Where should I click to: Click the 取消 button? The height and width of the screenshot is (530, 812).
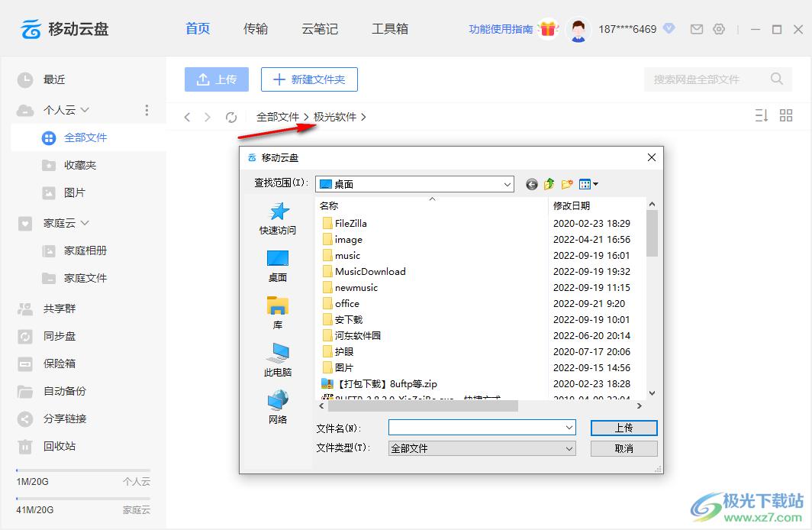[623, 448]
